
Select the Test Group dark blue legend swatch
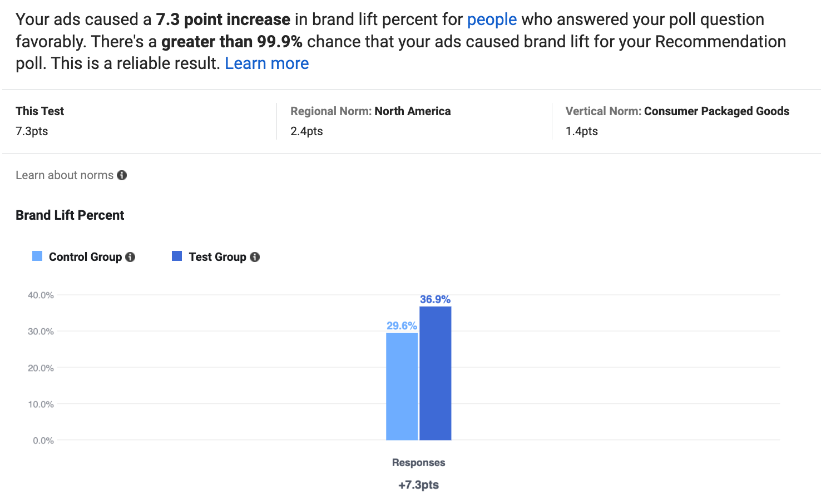176,256
